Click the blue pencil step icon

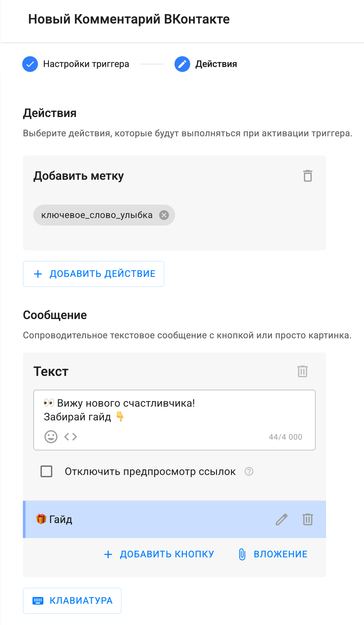(x=182, y=64)
